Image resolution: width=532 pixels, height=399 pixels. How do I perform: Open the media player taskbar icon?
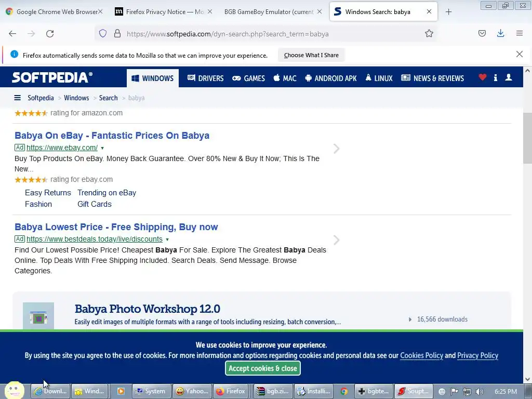[x=121, y=391]
